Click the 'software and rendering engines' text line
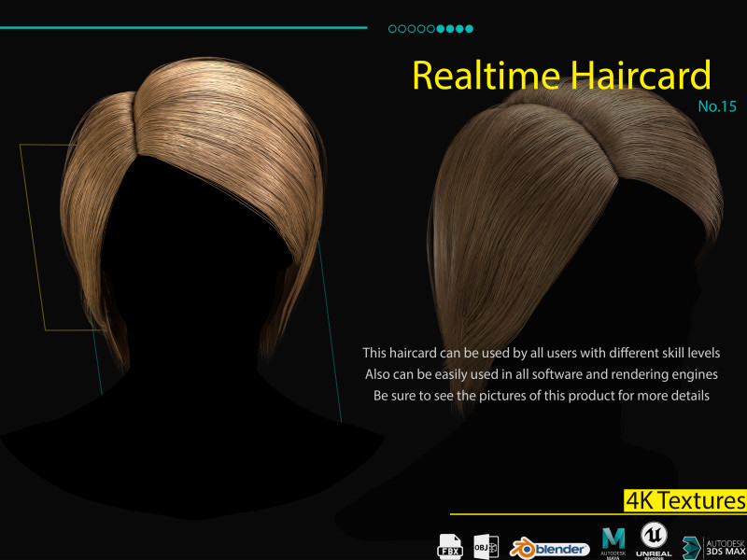This screenshot has height=560, width=747. click(541, 374)
